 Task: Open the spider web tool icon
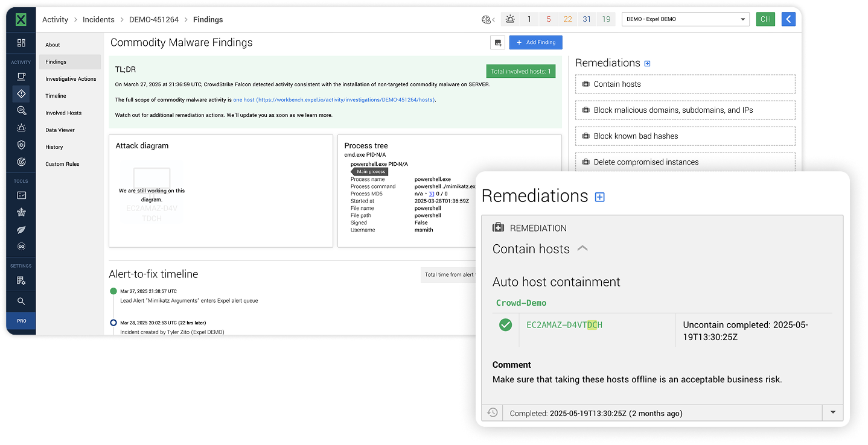(21, 212)
